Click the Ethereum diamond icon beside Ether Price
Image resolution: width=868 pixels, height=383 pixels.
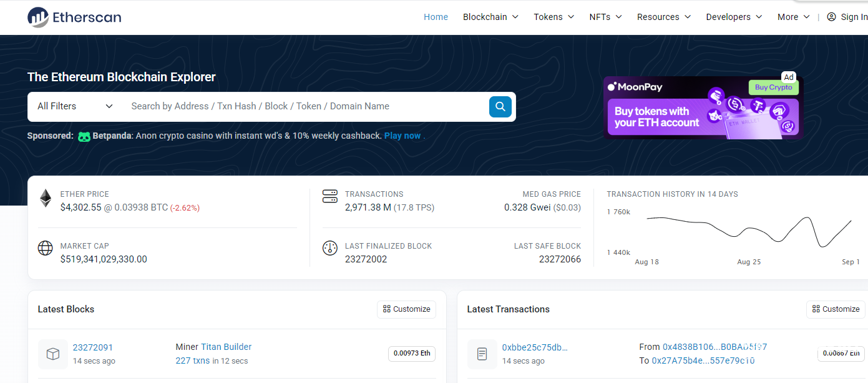[46, 199]
